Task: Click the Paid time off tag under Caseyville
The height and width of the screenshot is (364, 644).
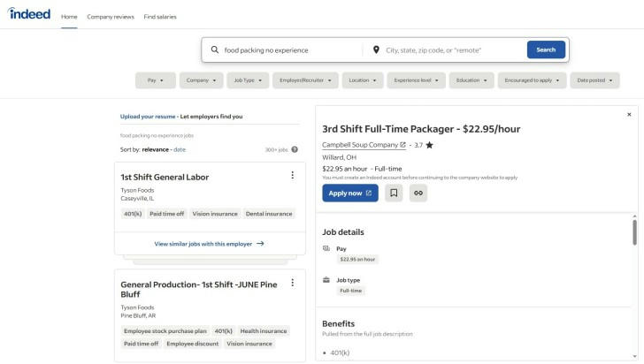Action: tap(166, 214)
